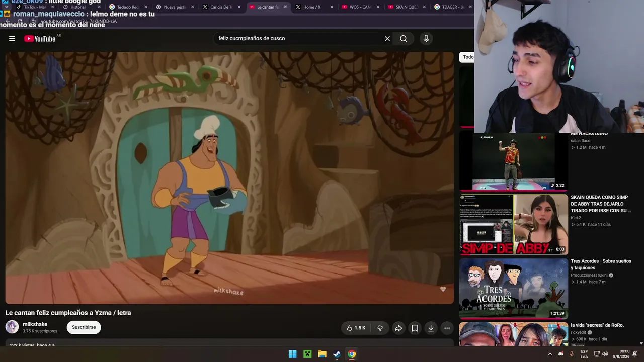Open 'la vida "secreta" de RoRo.' title
644x362 pixels.
[x=597, y=325]
